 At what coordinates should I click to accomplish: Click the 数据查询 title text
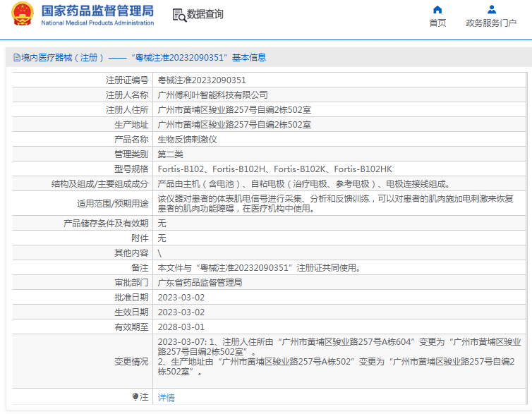pyautogui.click(x=205, y=14)
